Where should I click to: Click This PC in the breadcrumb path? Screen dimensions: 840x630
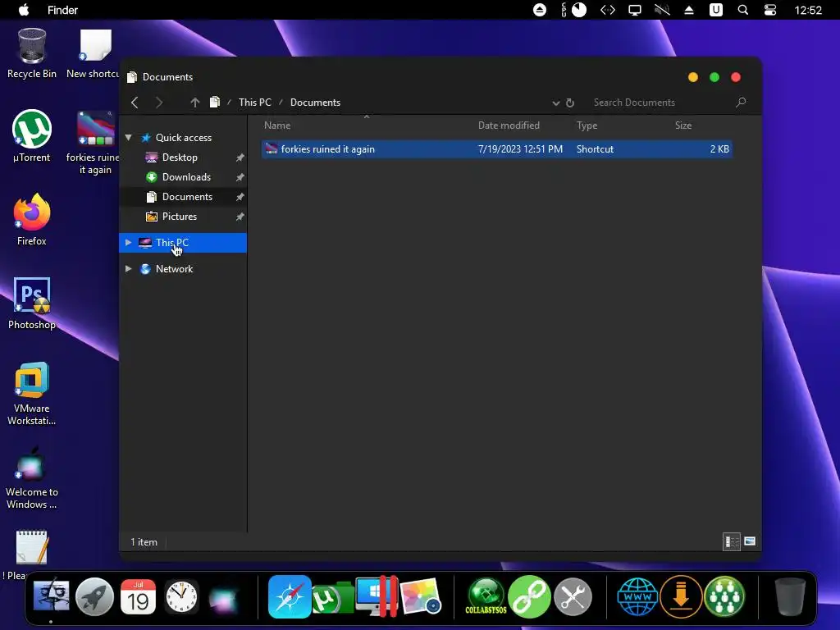click(255, 103)
